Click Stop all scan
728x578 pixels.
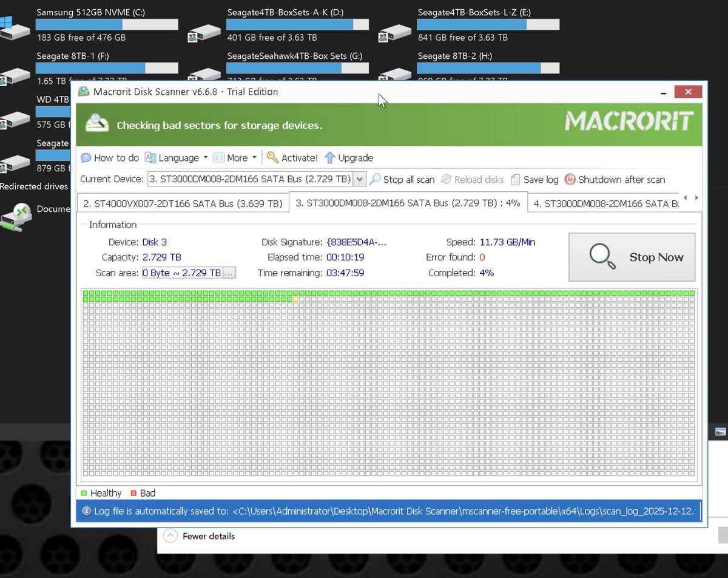pos(402,180)
